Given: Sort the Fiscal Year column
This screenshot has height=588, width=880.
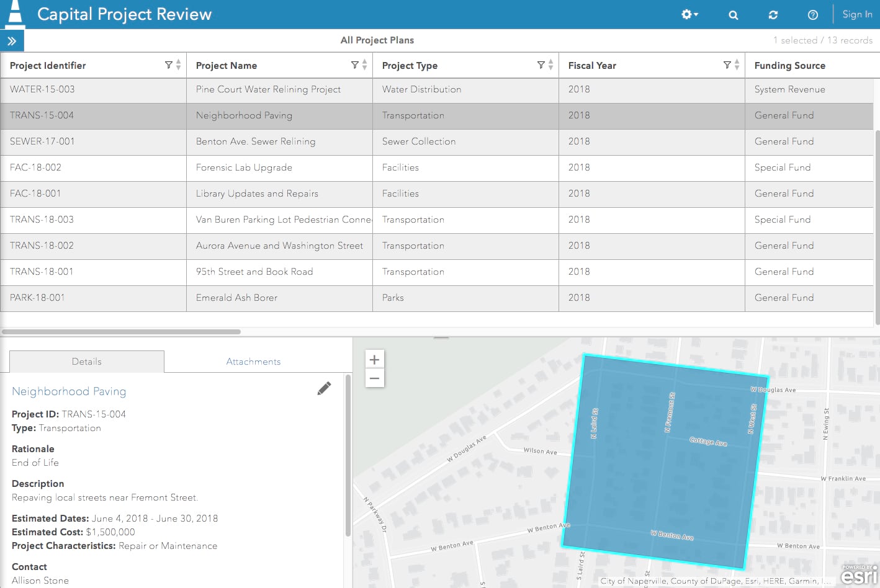Looking at the screenshot, I should 737,65.
